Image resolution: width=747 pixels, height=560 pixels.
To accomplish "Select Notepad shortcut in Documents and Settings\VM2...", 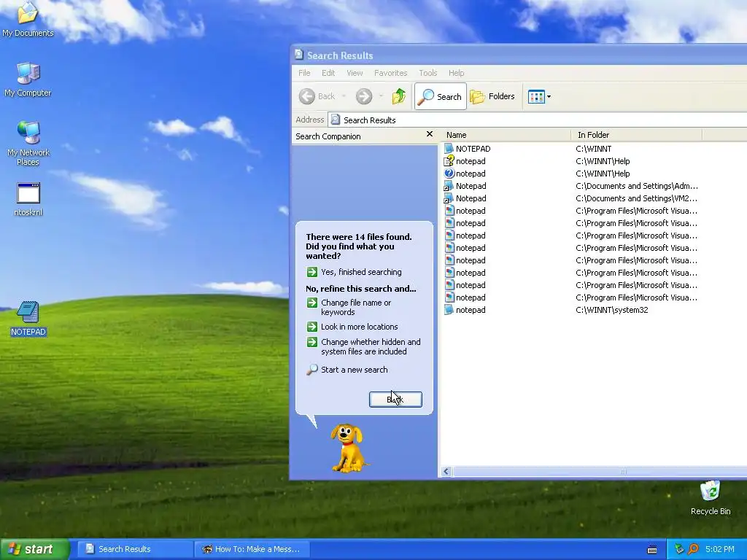I will coord(465,198).
